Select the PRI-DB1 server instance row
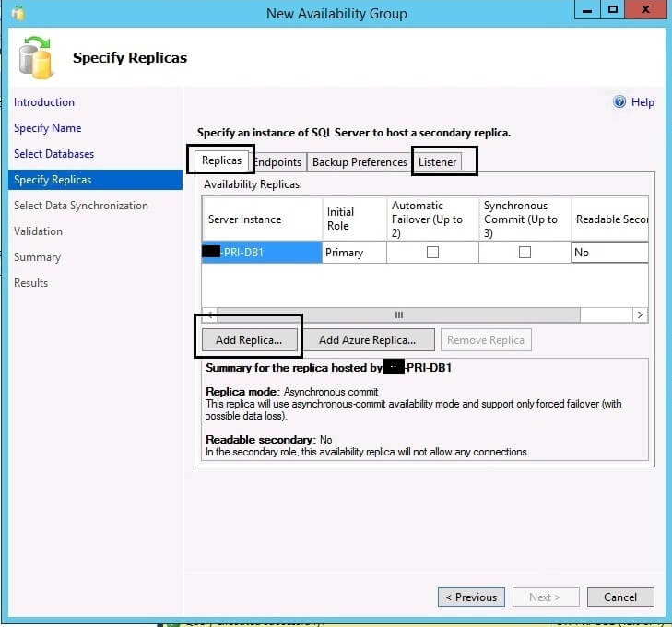Image resolution: width=672 pixels, height=627 pixels. click(262, 253)
